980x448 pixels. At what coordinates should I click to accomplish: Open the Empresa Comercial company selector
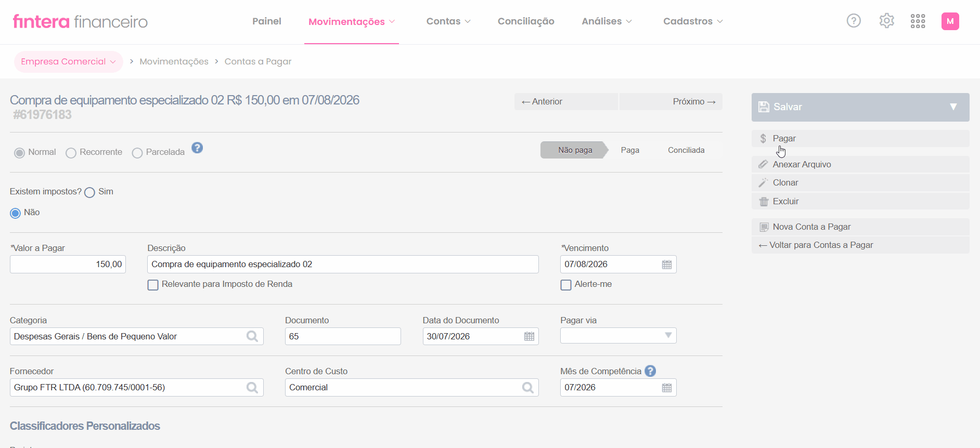68,61
